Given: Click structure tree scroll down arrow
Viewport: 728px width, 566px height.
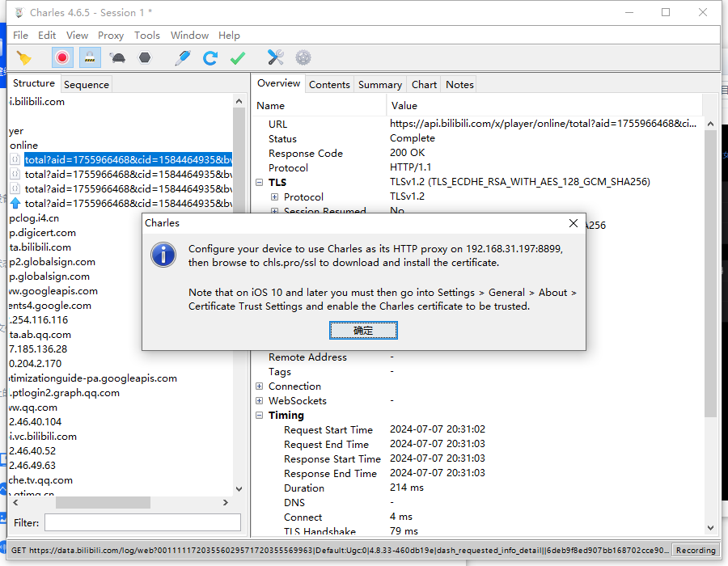Looking at the screenshot, I should (x=239, y=488).
